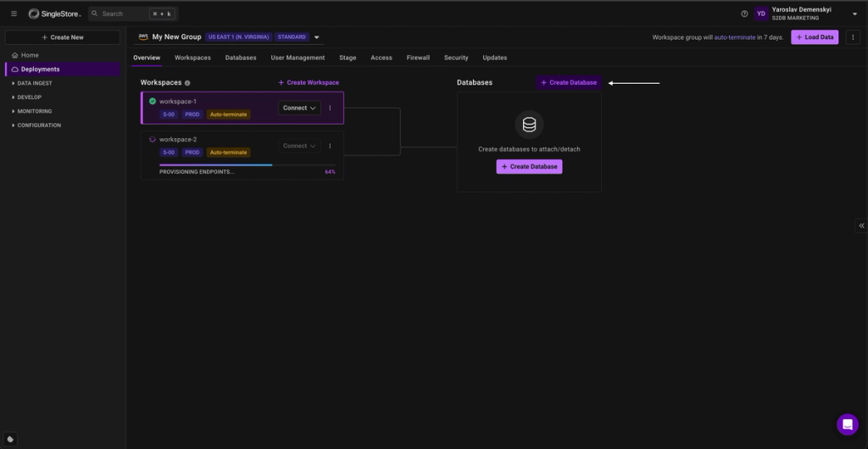This screenshot has height=449, width=868.
Task: Click the S-00 badge on workspace-1
Action: click(169, 114)
